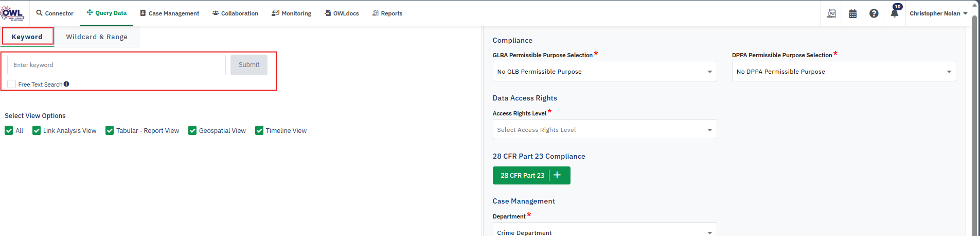Open the notifications bell icon
The image size is (980, 236).
click(x=895, y=13)
